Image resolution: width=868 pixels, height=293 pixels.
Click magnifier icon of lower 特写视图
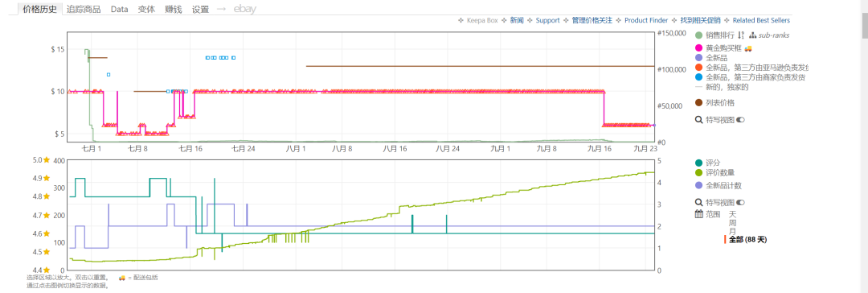coord(698,202)
